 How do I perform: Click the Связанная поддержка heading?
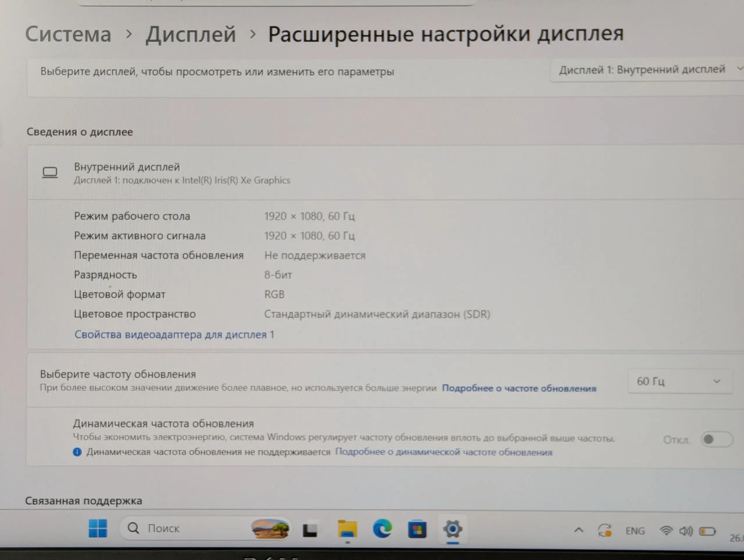(84, 501)
